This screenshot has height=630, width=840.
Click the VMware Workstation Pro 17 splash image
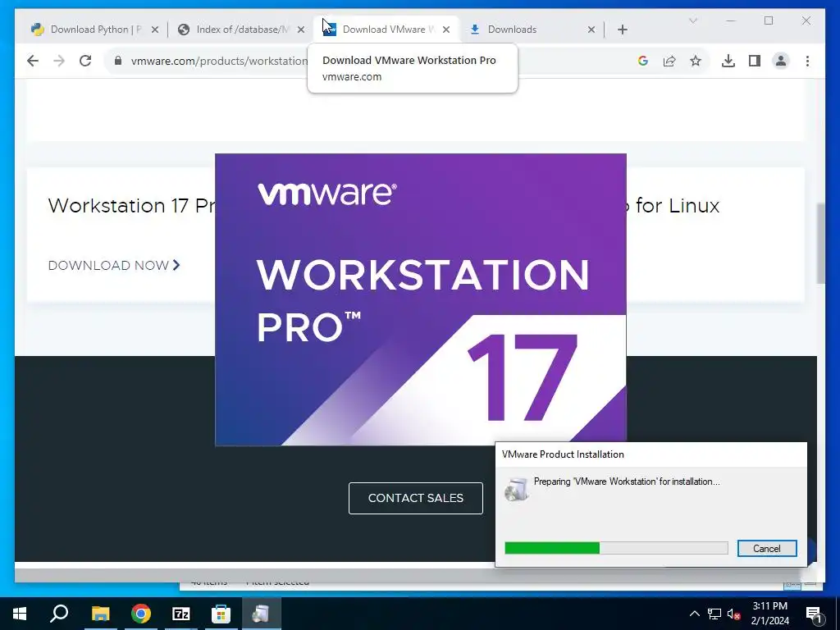pos(421,299)
